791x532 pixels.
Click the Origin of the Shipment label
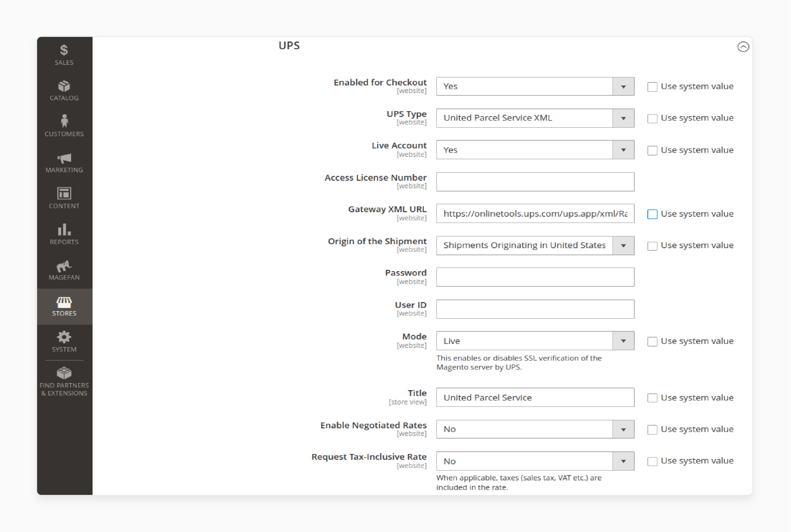tap(377, 241)
